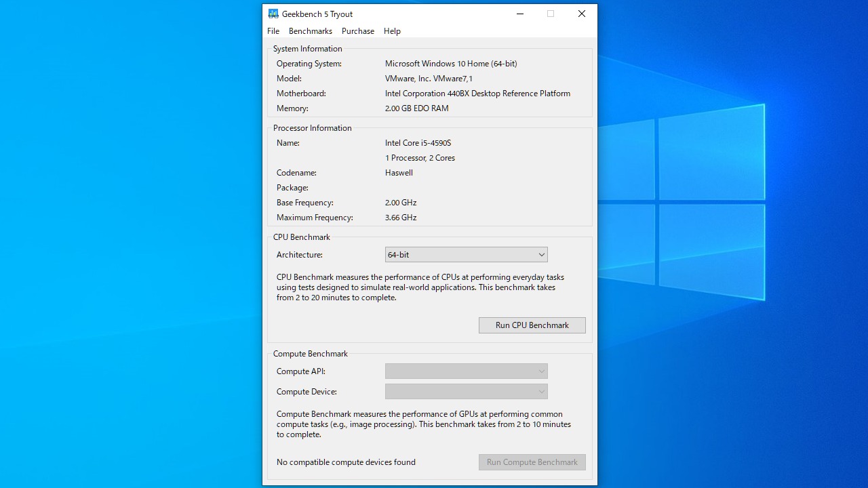Click the 'Motherboard:' label

tap(301, 94)
